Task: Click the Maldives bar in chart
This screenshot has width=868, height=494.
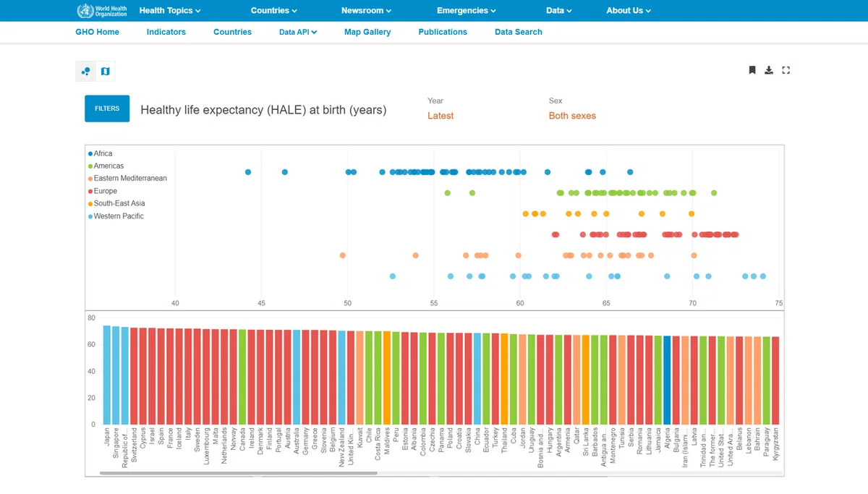Action: point(387,378)
